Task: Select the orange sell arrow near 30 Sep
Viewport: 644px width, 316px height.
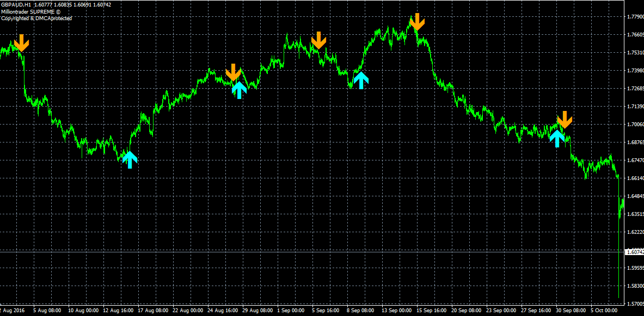Action: coord(565,120)
